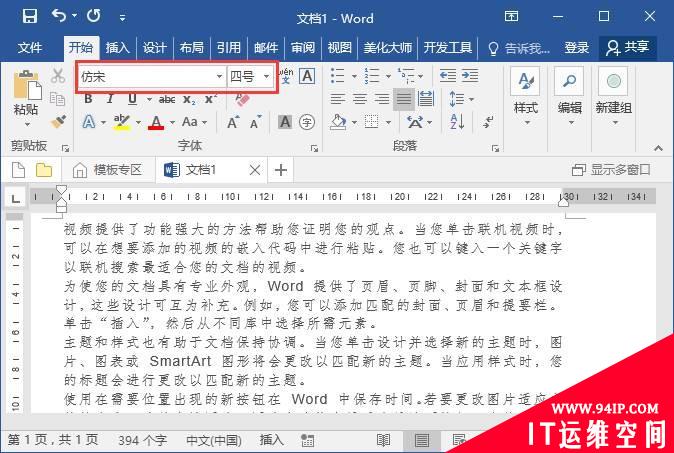
Task: Copy selection with the copy icon
Action: tap(58, 99)
